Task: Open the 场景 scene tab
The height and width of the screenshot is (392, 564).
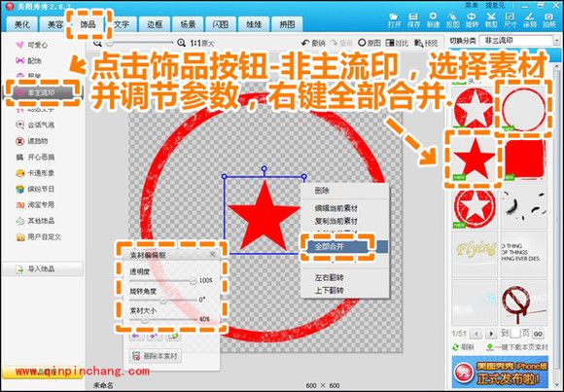Action: [188, 24]
